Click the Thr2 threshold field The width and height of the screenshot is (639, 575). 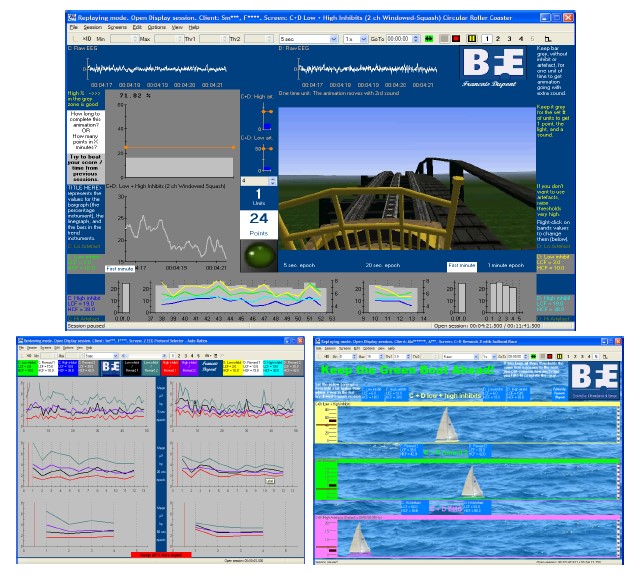(258, 39)
